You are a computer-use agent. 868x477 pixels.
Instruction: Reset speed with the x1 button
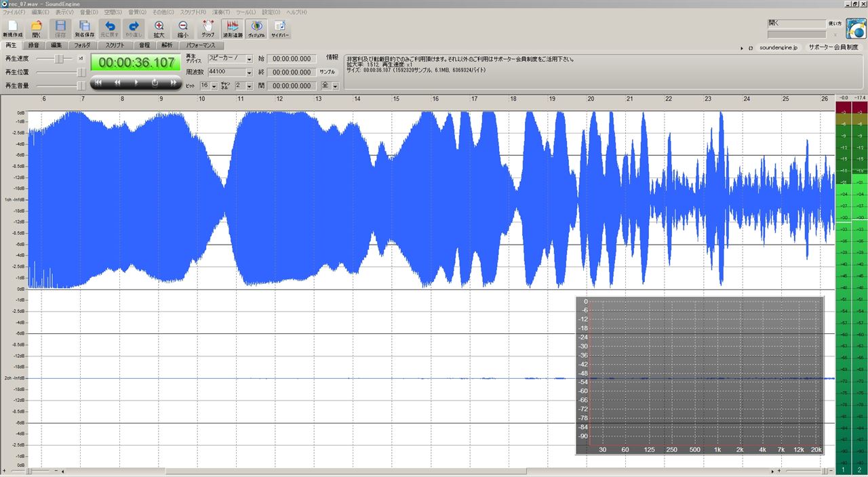81,58
